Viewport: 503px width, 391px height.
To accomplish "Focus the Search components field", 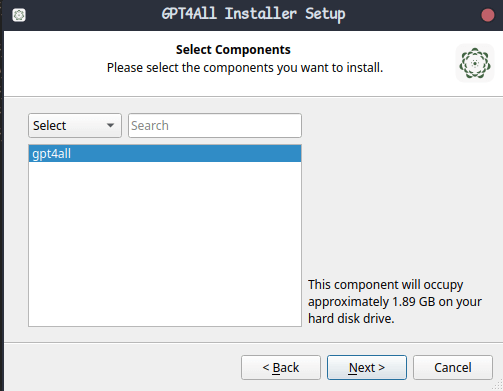I will pyautogui.click(x=215, y=126).
